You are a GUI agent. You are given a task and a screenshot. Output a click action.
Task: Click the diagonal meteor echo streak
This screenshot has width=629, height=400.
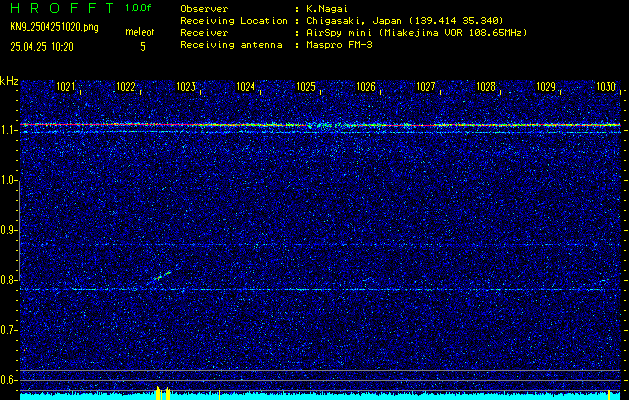164,275
